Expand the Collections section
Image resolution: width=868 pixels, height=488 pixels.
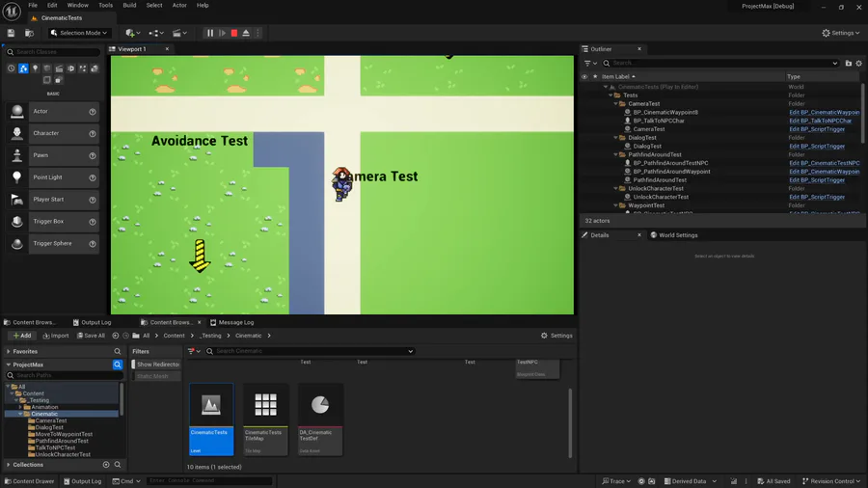9,465
